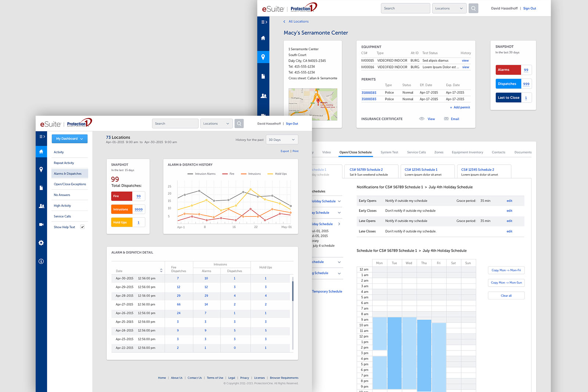The image size is (588, 392).
Task: Click the insurance certificate View eye icon
Action: tap(422, 119)
